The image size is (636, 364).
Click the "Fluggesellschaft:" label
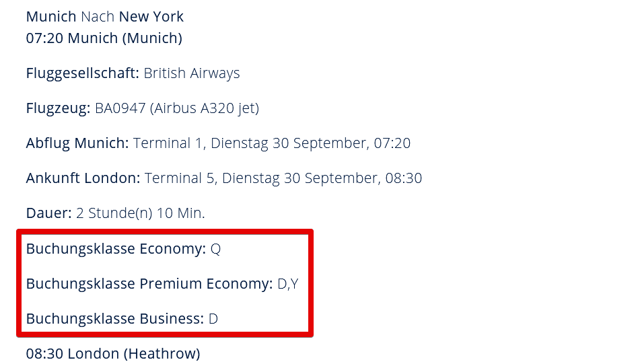(82, 73)
